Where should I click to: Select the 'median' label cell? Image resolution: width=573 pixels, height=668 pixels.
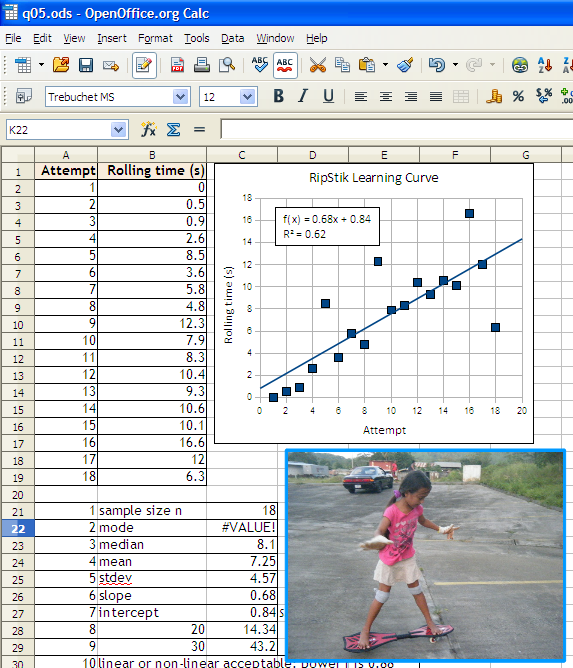tap(152, 545)
